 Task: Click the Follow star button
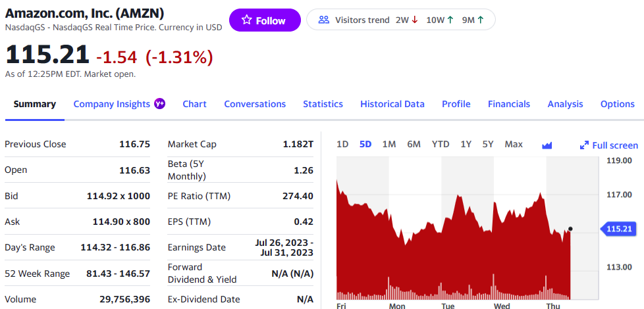pos(264,20)
